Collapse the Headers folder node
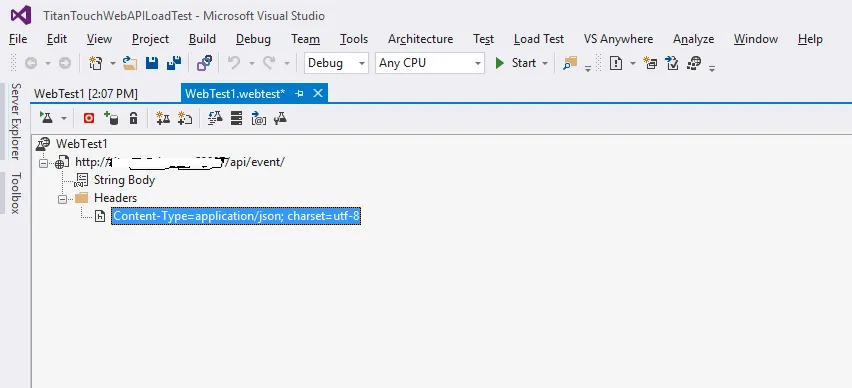 coord(62,199)
